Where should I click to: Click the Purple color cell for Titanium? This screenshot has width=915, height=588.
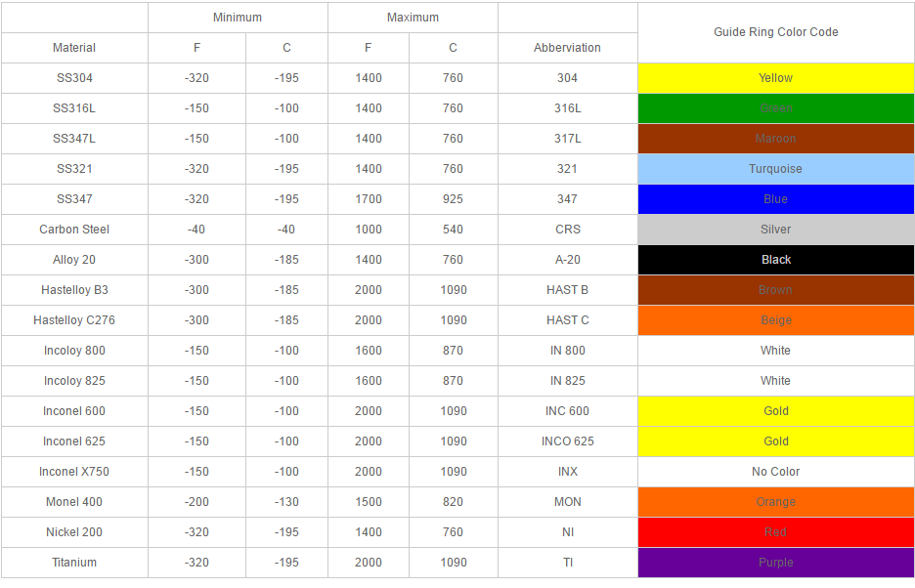click(775, 563)
